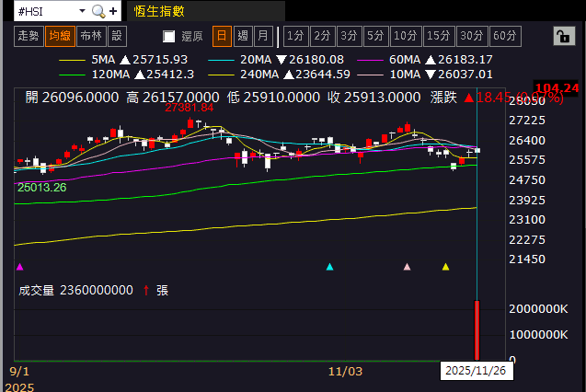Click the cyan triangle chart marker

329,267
